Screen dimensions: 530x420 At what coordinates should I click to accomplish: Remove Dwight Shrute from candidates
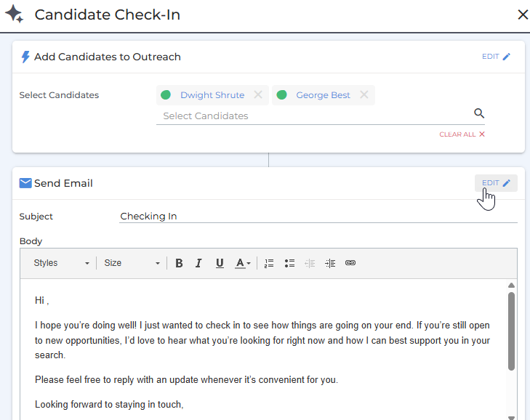[x=257, y=95]
